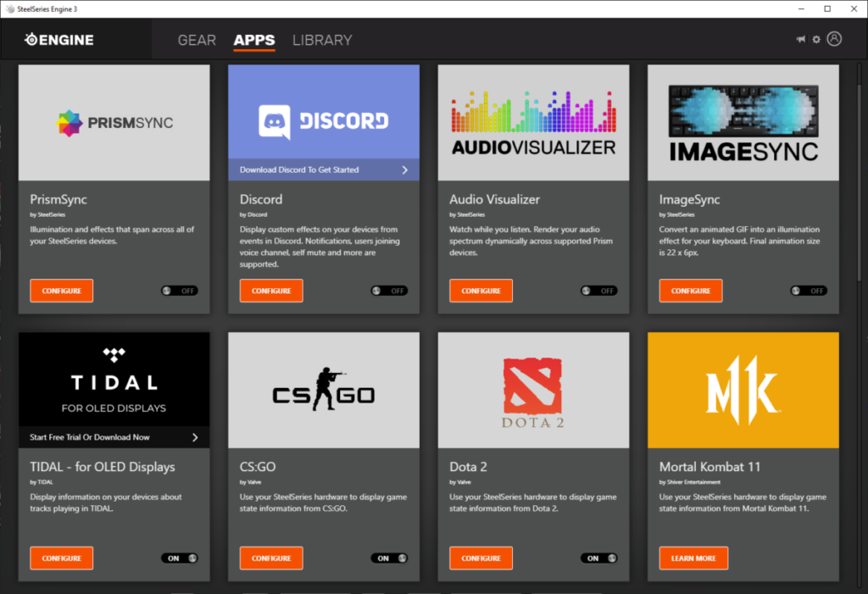Screen dimensions: 868x594
Task: Click the PrismSync title text
Action: 58,199
